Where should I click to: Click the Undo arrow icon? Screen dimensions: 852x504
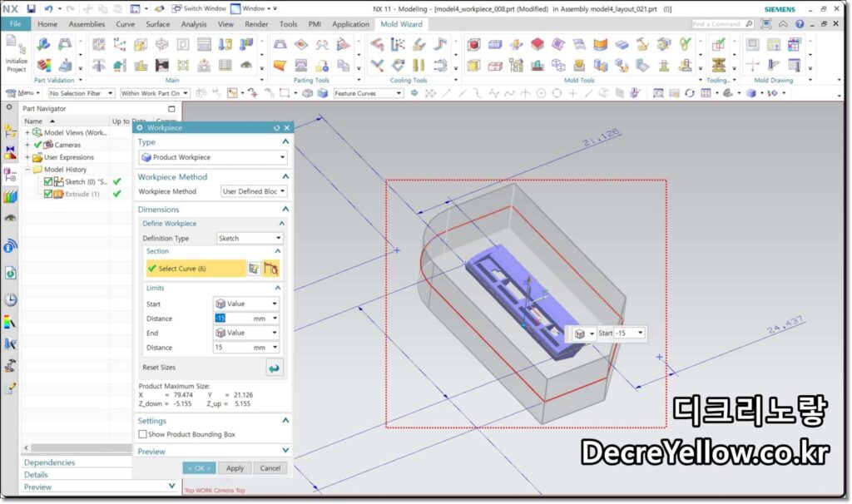coord(49,8)
